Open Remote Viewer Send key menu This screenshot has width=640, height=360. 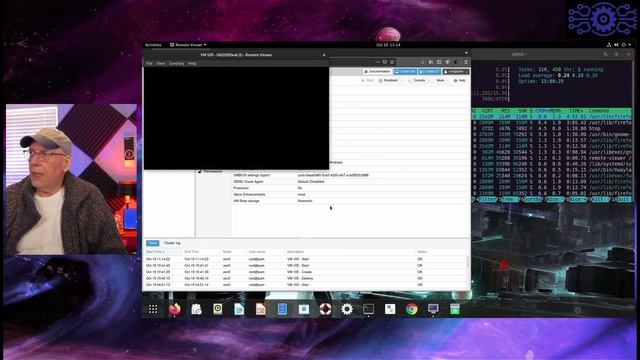point(177,64)
